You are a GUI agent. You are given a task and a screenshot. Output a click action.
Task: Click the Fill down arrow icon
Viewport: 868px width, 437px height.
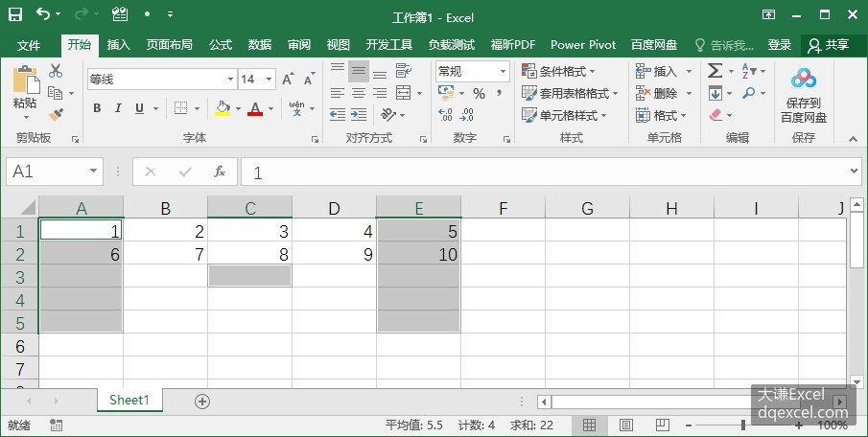pyautogui.click(x=716, y=93)
